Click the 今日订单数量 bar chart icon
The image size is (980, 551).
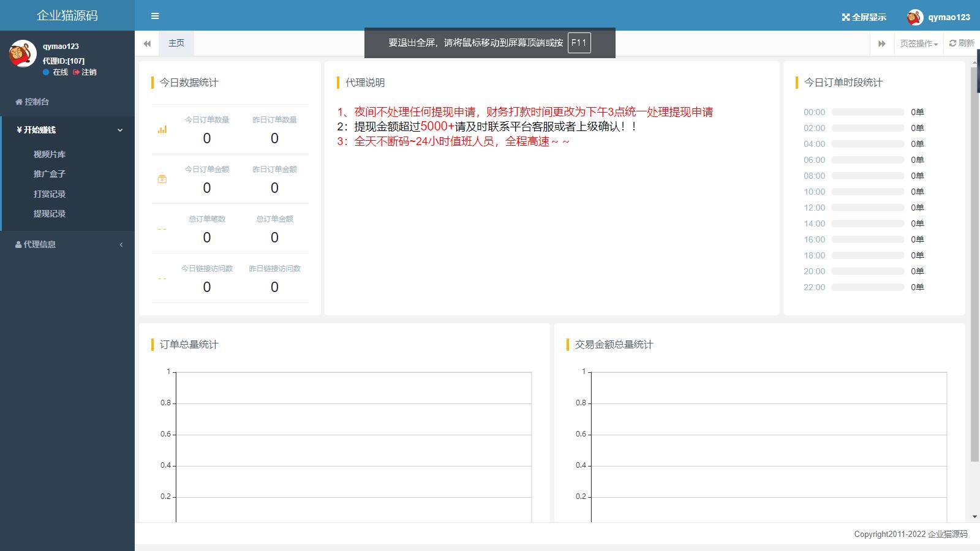pos(162,129)
